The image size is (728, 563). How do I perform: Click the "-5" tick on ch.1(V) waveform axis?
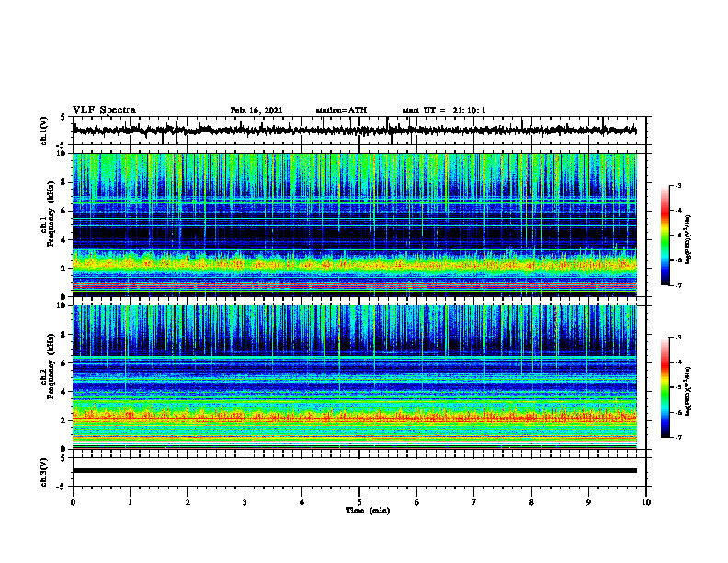click(x=62, y=145)
